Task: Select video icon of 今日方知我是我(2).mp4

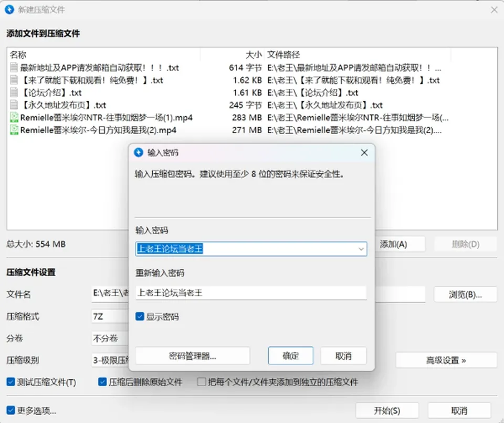Action: pyautogui.click(x=14, y=130)
